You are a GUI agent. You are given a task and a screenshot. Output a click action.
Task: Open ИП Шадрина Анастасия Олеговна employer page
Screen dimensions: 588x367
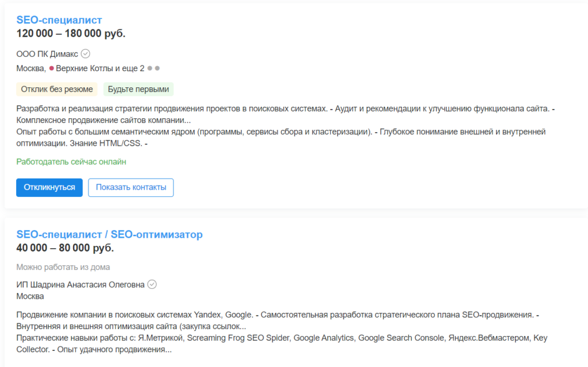point(80,284)
